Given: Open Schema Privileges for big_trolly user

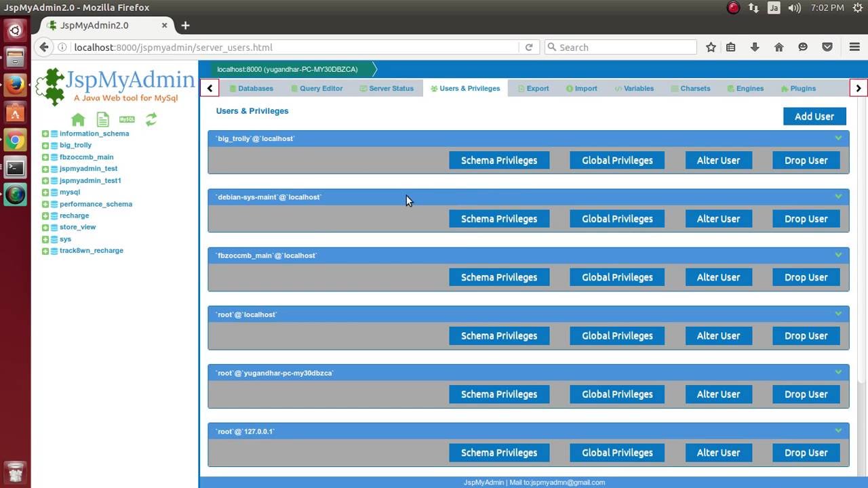Looking at the screenshot, I should click(x=499, y=161).
